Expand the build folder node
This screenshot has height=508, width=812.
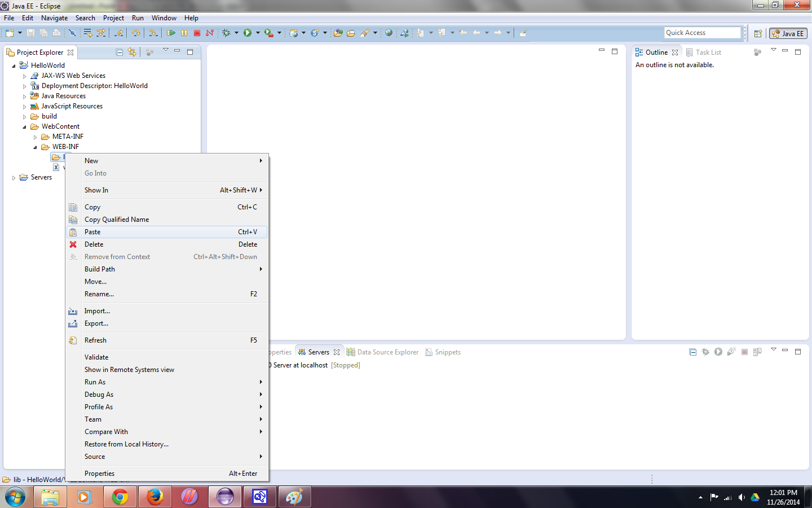tap(24, 117)
